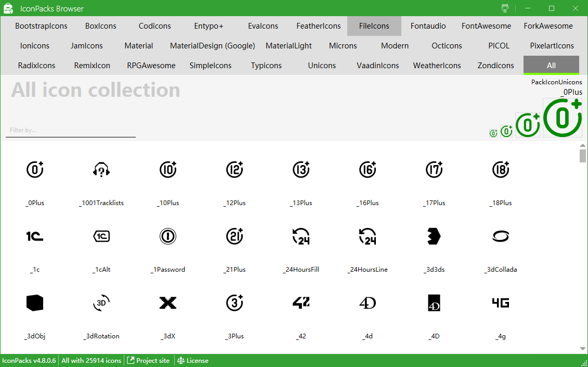Choose the _1cAlt tag icon
Viewport: 588px width, 367px height.
tap(101, 236)
